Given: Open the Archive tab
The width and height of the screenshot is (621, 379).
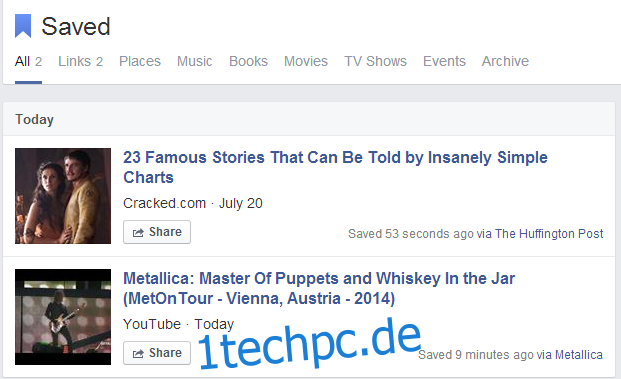Looking at the screenshot, I should [505, 61].
